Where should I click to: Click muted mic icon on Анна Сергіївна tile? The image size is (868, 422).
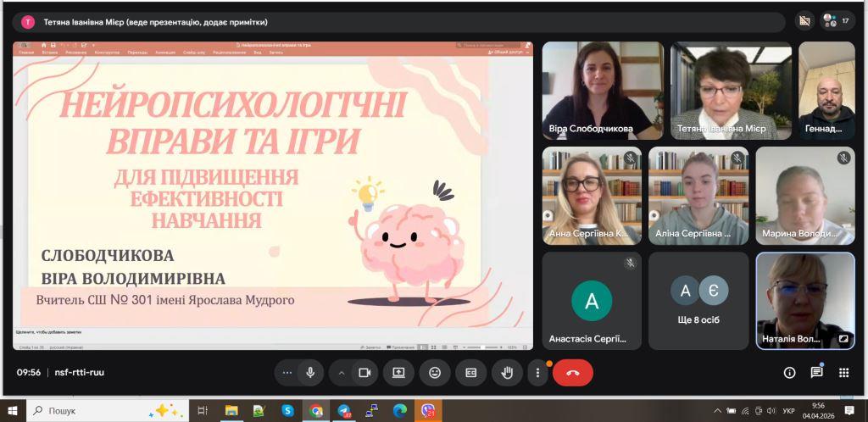point(630,158)
